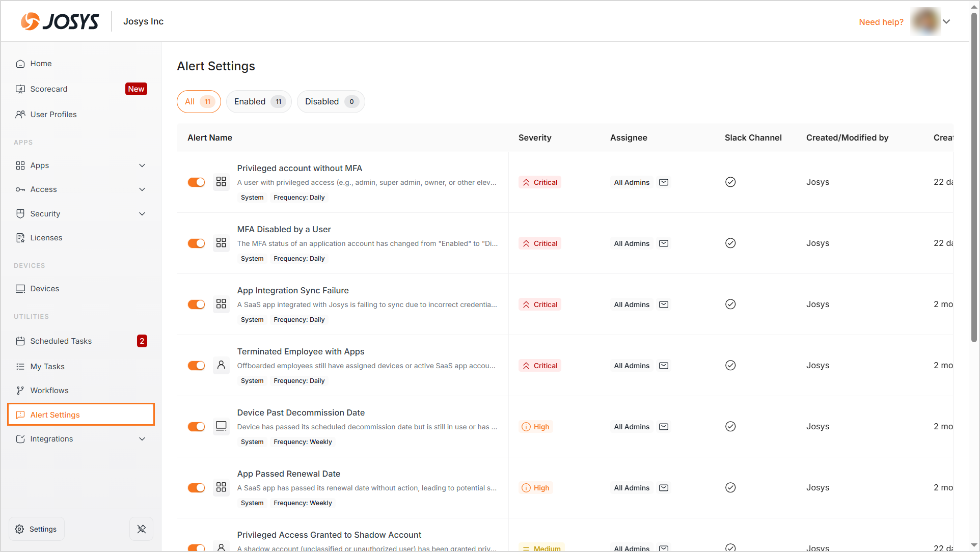Toggle off App Integration Sync Failure alert
Image resolution: width=980 pixels, height=552 pixels.
pos(196,305)
